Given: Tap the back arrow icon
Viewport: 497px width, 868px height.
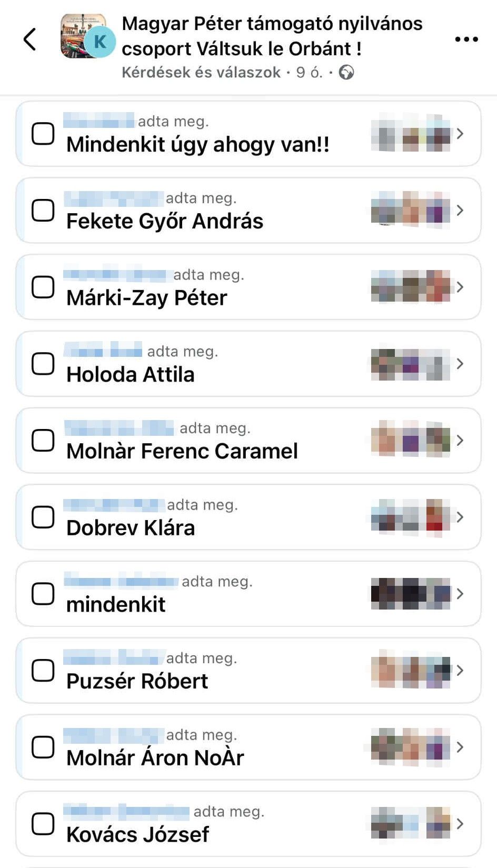Looking at the screenshot, I should (30, 39).
